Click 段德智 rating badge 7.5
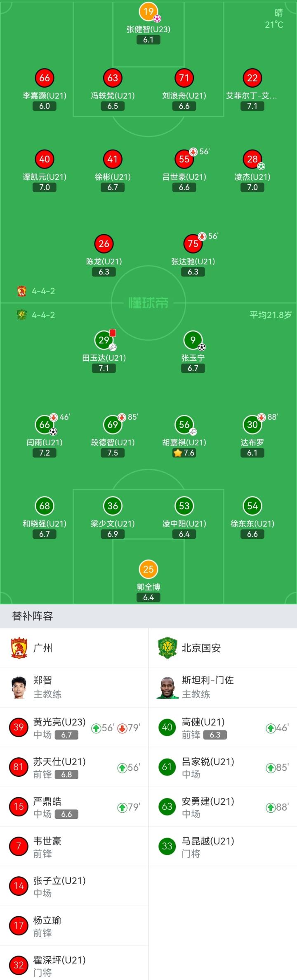 click(113, 453)
